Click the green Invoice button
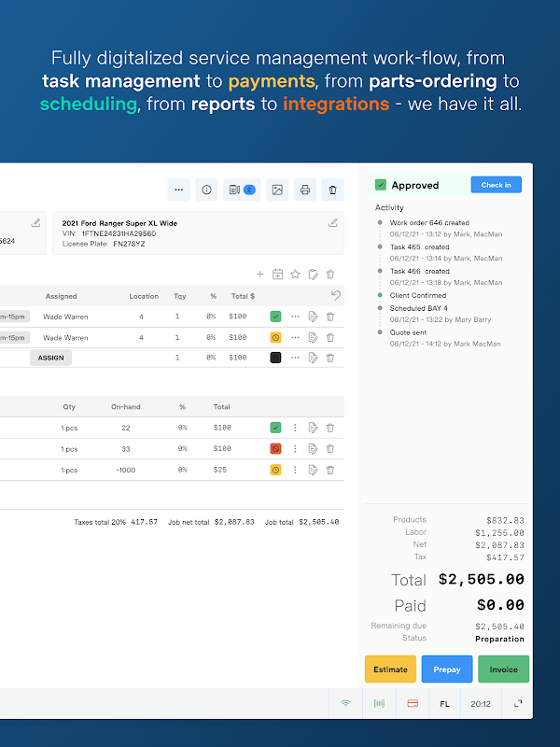The image size is (560, 747). (503, 669)
